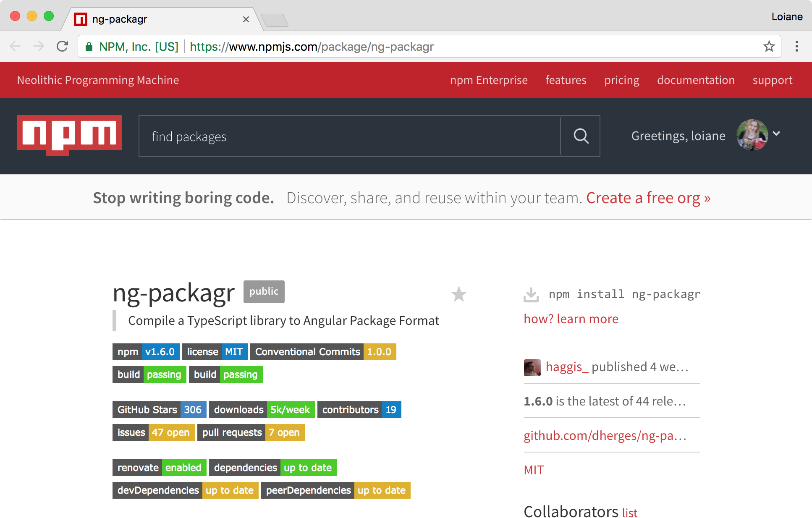Open the github.com/dherges repository link
The image size is (812, 518).
point(605,436)
